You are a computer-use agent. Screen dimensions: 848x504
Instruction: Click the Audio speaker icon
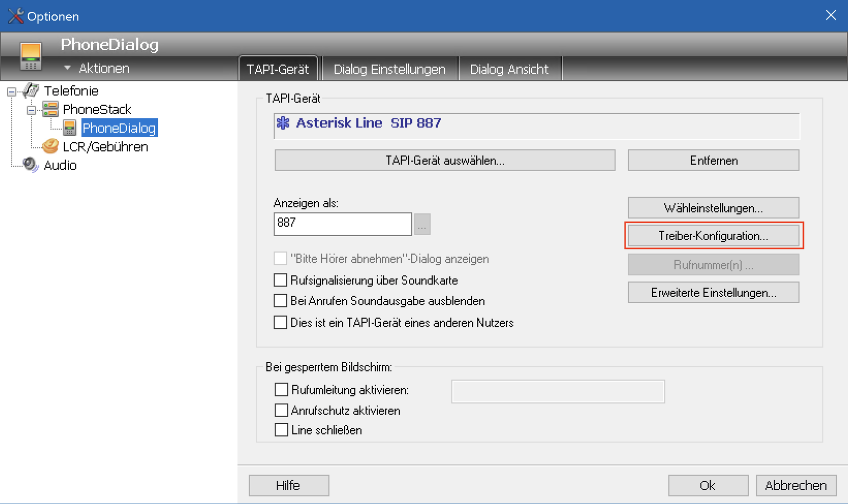point(31,165)
